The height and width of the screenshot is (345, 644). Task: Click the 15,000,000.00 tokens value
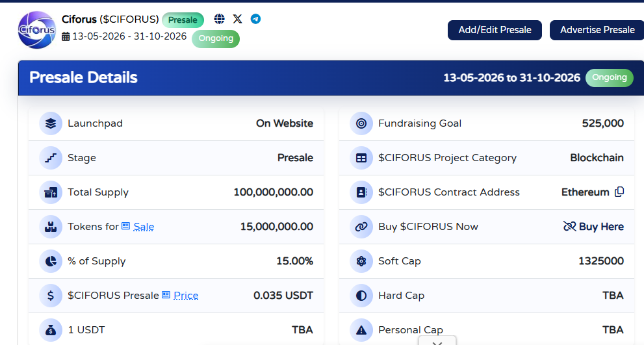(277, 227)
